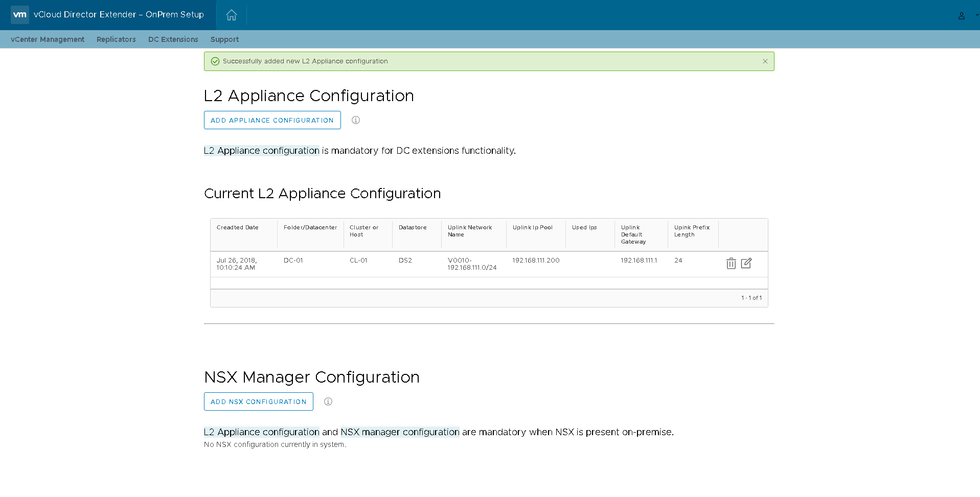Click highlighted NSX manager configuration text
This screenshot has height=497, width=980.
(x=400, y=432)
